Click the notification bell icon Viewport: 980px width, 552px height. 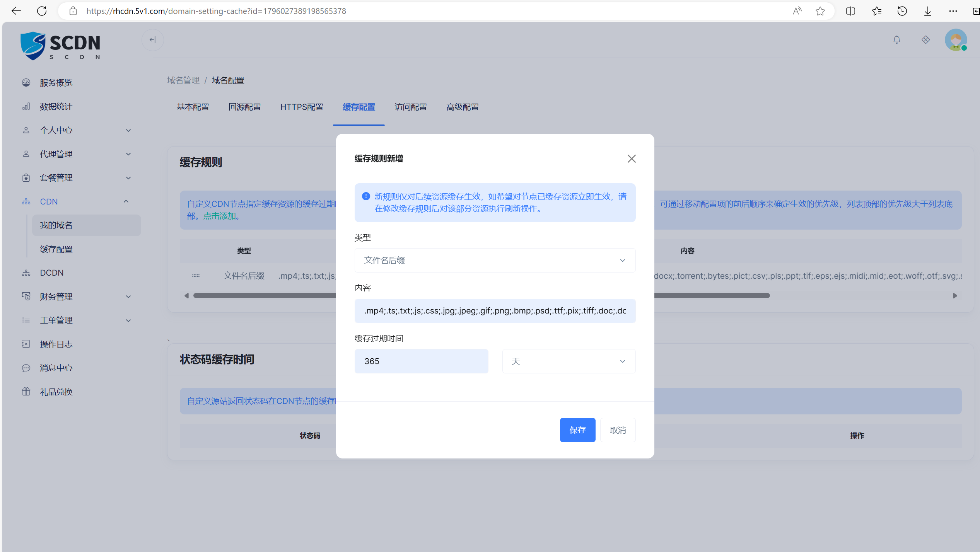point(896,40)
